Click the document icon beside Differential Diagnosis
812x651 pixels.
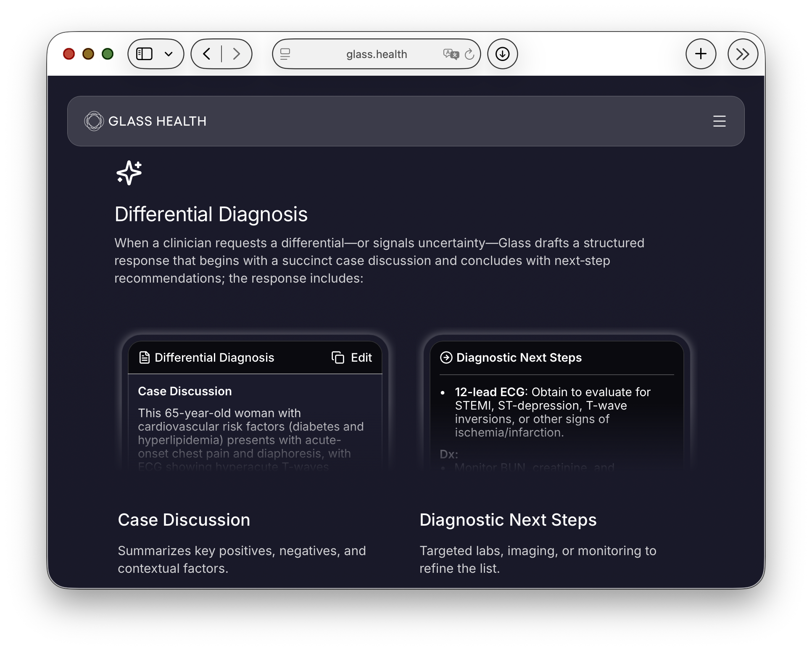(x=145, y=357)
